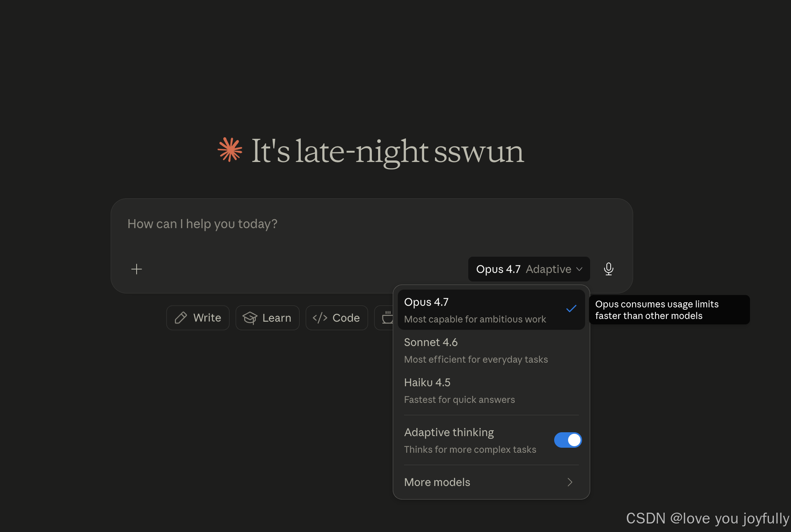Image resolution: width=791 pixels, height=532 pixels.
Task: Start voice input with the microphone icon
Action: (608, 269)
